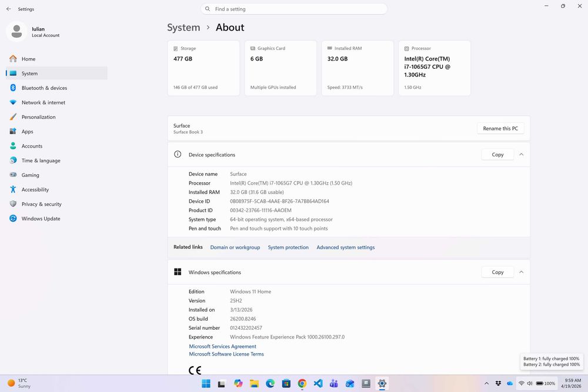Click the Wi-Fi tray icon

coord(521,383)
